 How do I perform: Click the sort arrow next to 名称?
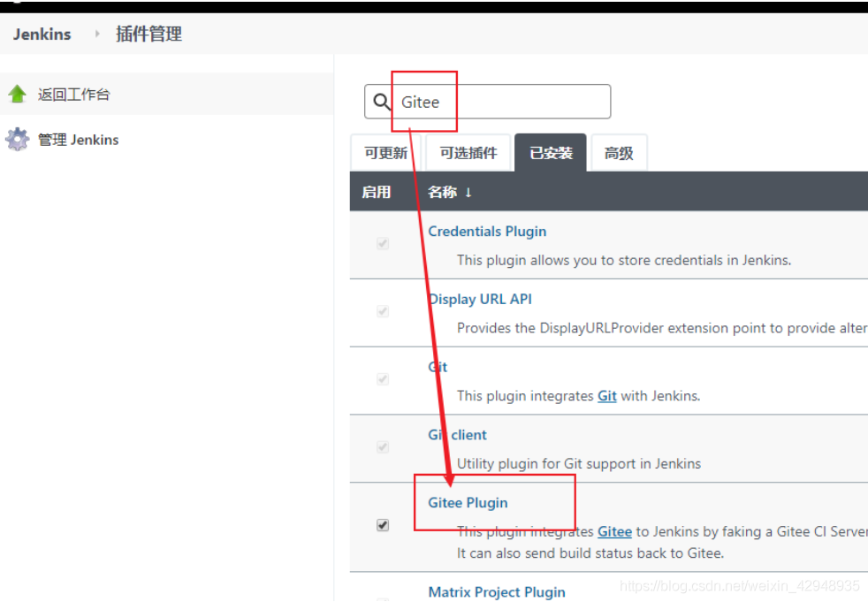tap(468, 192)
